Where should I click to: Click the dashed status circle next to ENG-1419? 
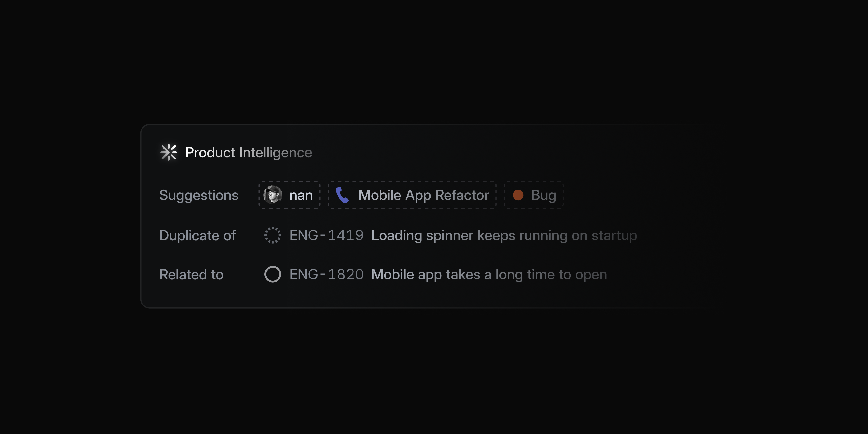click(273, 235)
